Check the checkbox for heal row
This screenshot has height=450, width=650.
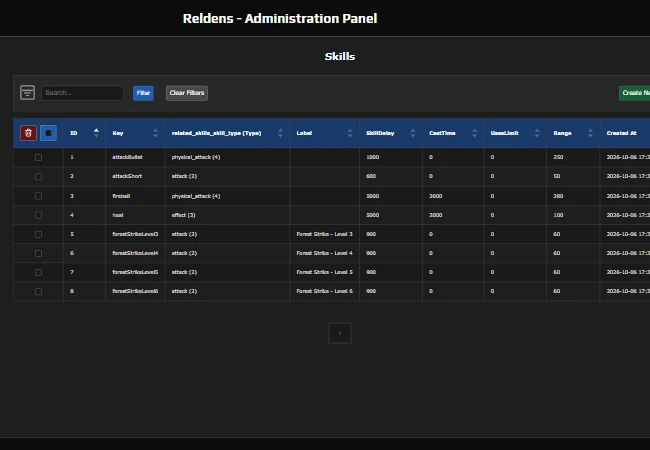(39, 215)
